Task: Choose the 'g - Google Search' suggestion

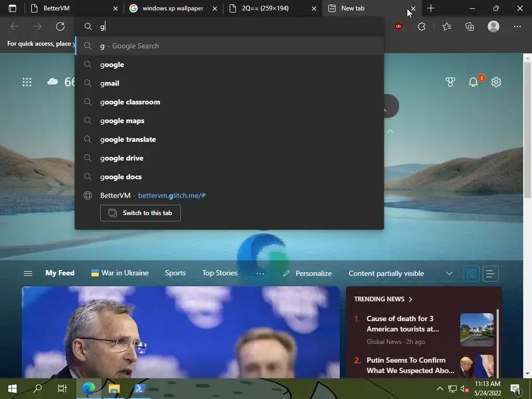Action: [x=229, y=46]
